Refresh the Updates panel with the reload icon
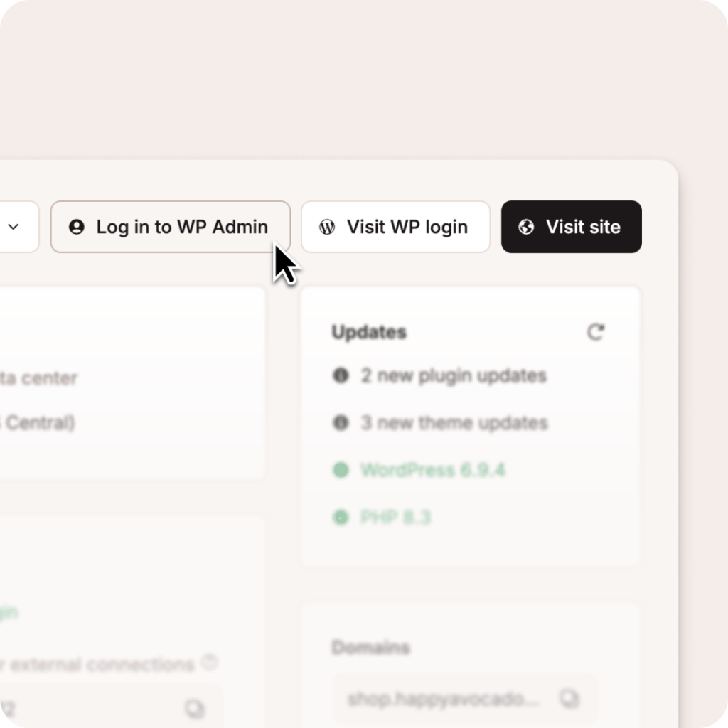The image size is (728, 728). (x=596, y=332)
